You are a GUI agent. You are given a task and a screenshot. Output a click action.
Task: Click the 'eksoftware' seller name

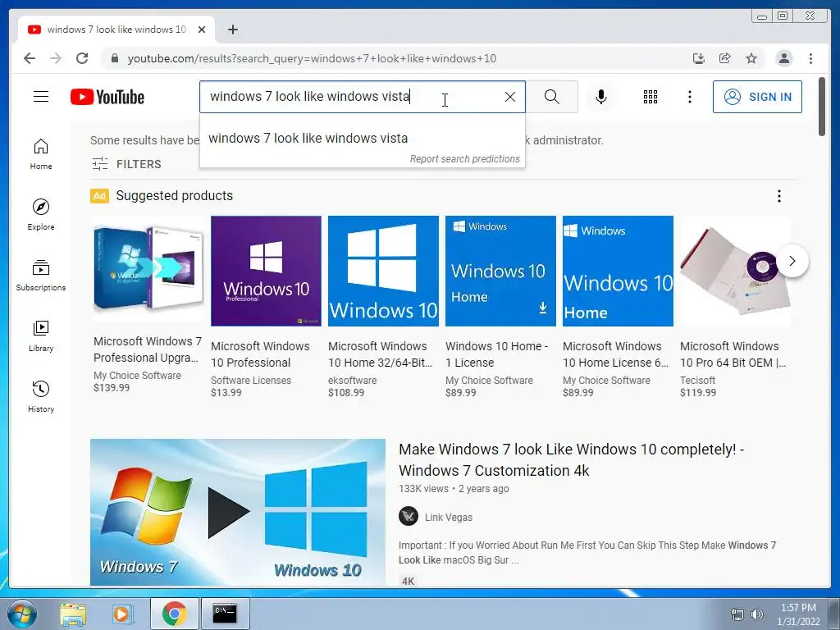click(x=352, y=381)
